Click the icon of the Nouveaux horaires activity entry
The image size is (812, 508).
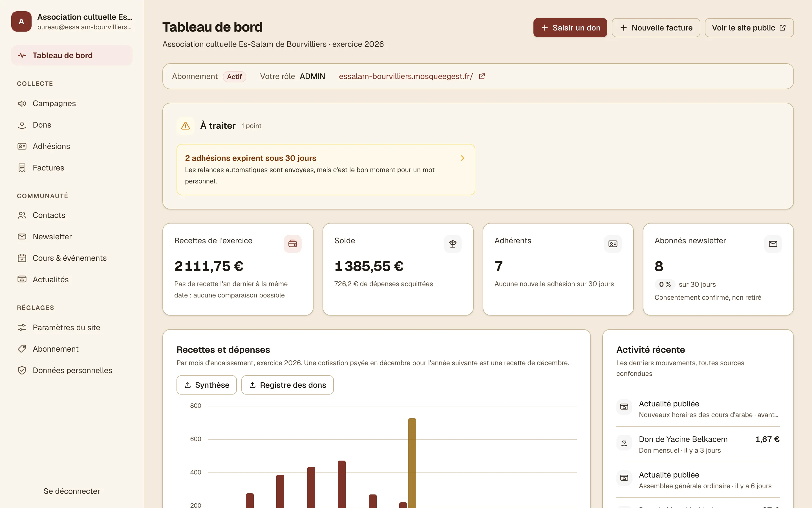[624, 407]
